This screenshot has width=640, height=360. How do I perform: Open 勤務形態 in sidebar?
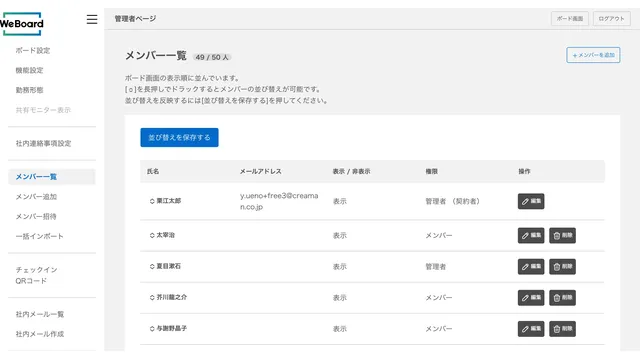29,90
